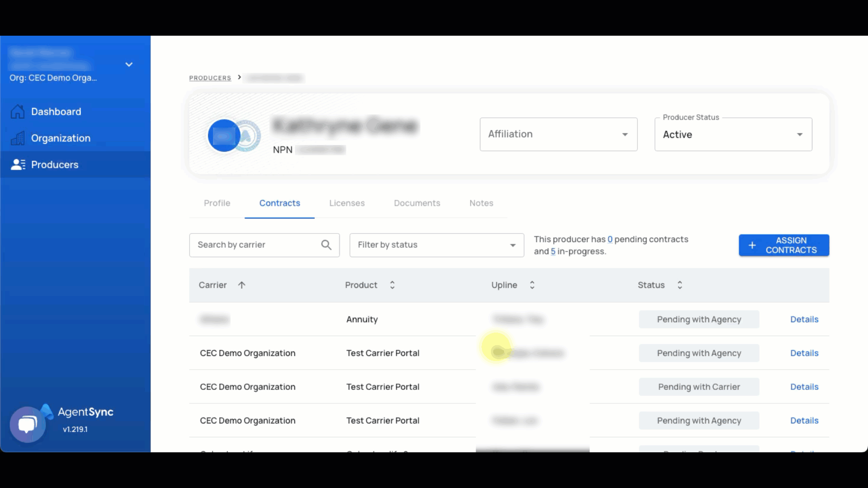Open the Filter by status dropdown
Image resolution: width=868 pixels, height=488 pixels.
[436, 245]
